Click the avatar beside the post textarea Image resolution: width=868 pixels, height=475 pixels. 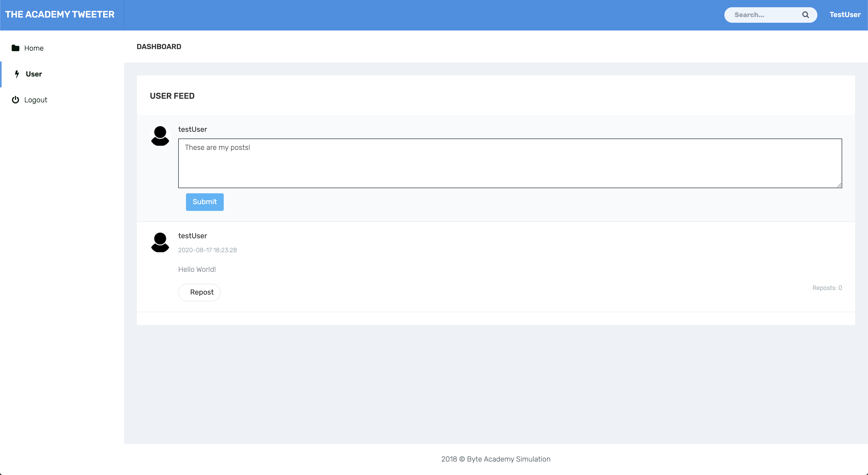[160, 136]
